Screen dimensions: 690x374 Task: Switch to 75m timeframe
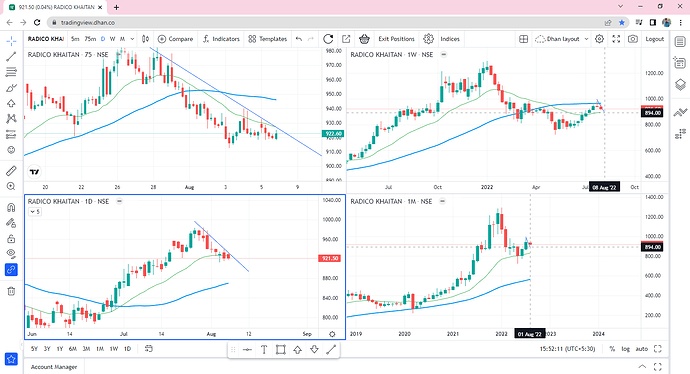point(90,39)
